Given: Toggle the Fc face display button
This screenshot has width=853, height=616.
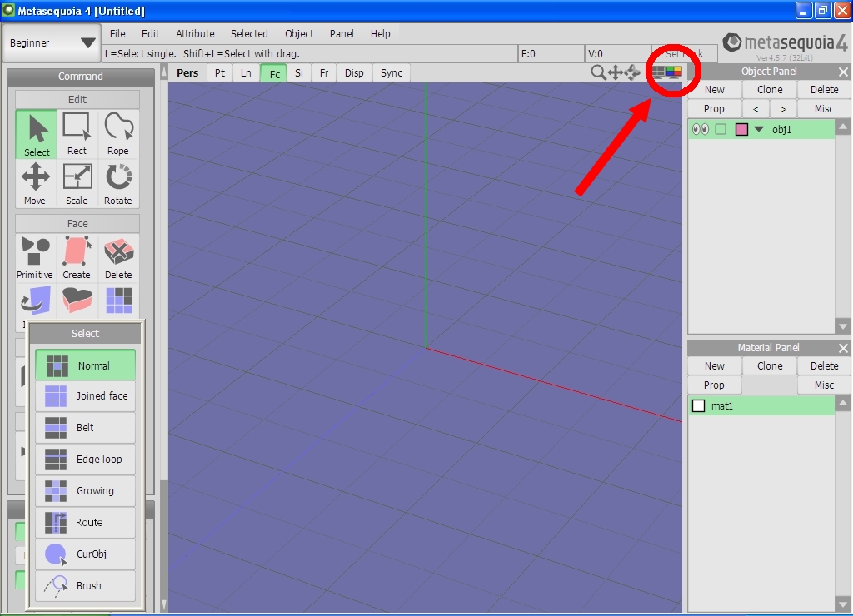Looking at the screenshot, I should (274, 73).
